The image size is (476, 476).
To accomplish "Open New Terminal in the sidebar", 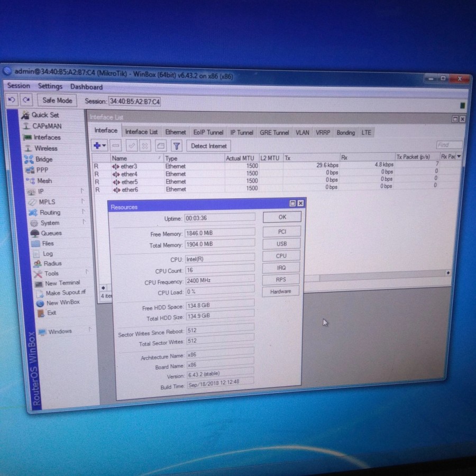I will click(62, 283).
